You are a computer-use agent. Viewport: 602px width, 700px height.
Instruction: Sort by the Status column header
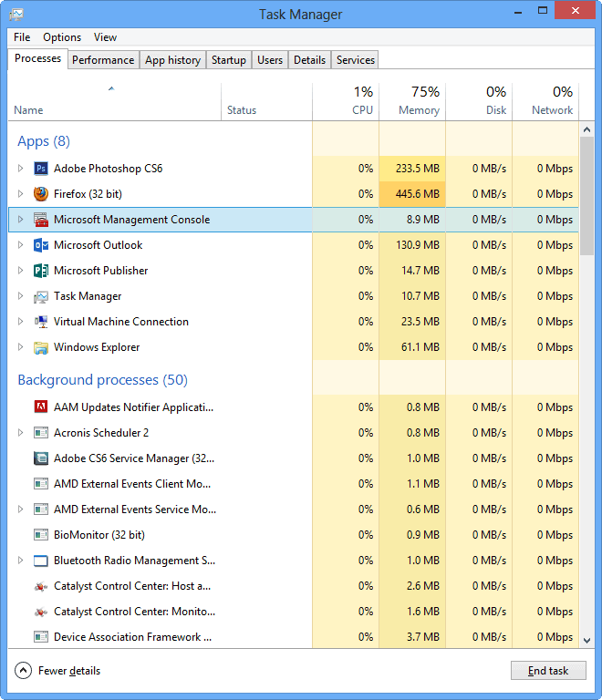pyautogui.click(x=266, y=102)
